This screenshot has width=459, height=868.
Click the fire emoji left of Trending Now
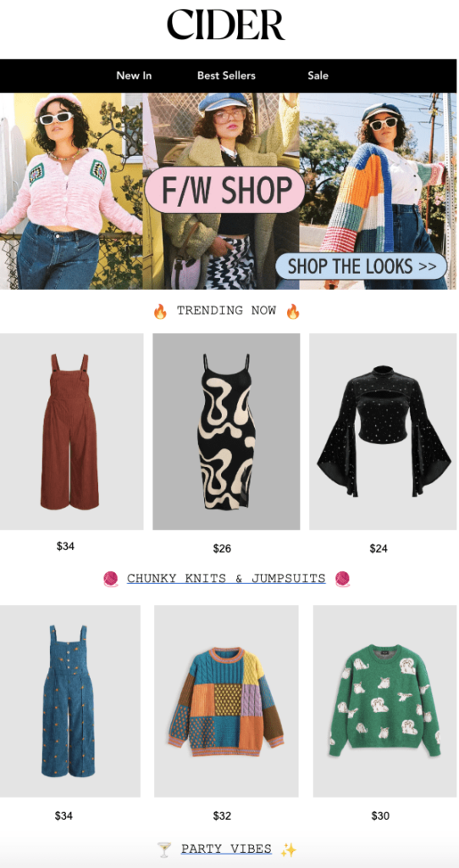click(x=160, y=312)
